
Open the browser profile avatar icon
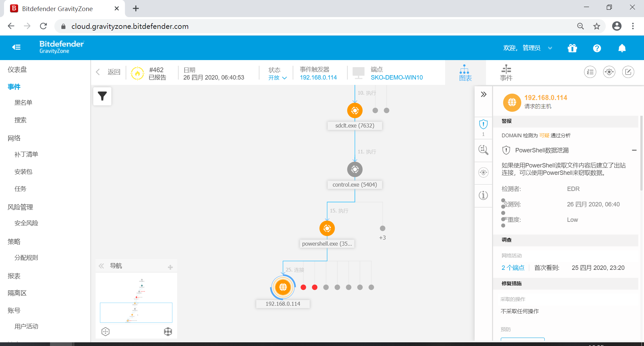point(617,26)
